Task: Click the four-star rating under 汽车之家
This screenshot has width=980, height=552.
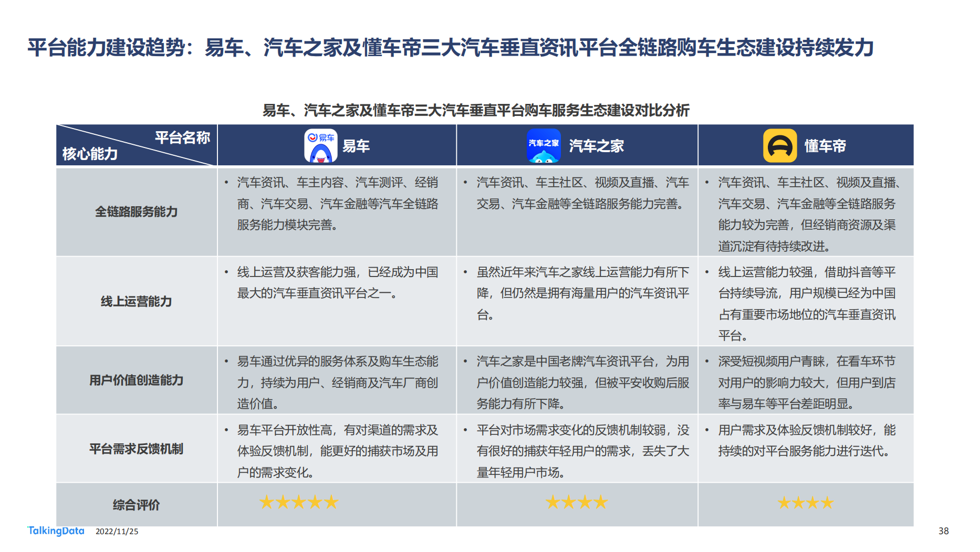Action: tap(577, 503)
